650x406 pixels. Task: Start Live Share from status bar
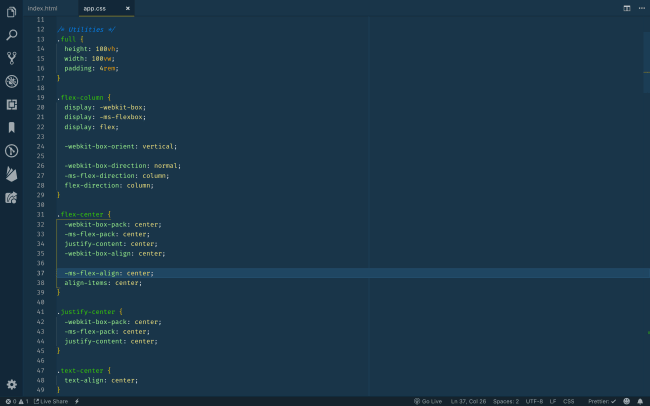(51, 401)
